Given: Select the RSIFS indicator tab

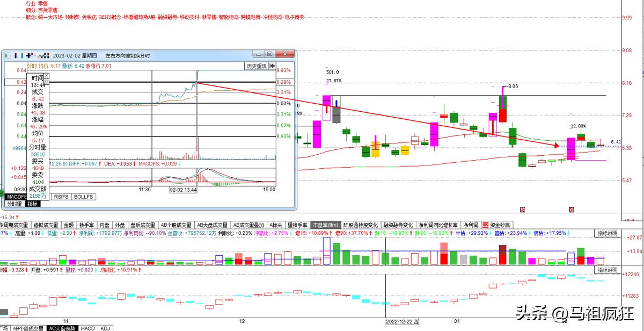Looking at the screenshot, I should 62,197.
